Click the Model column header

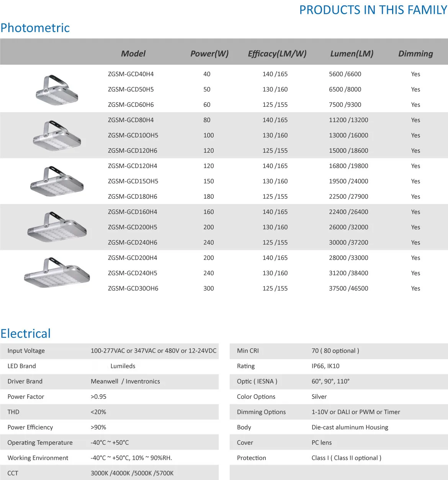pyautogui.click(x=133, y=54)
